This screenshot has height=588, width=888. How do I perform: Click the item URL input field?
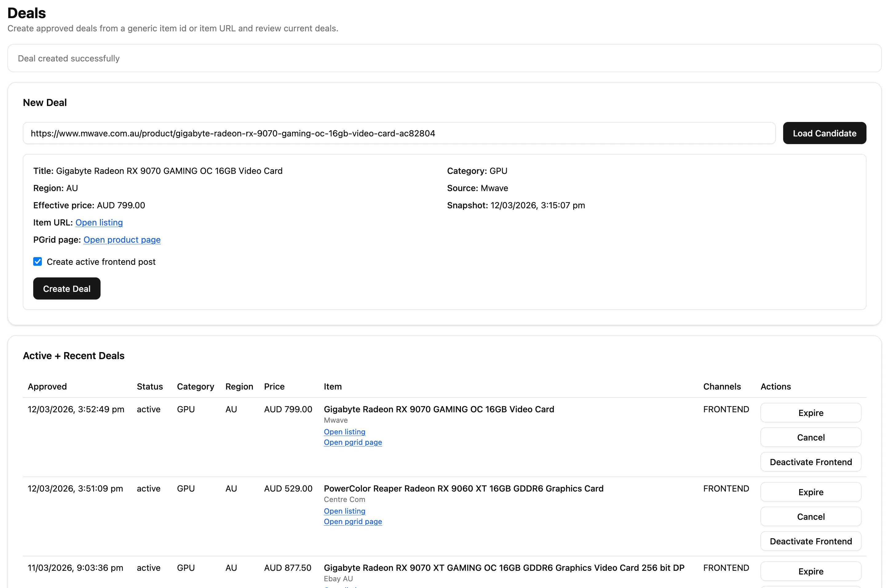point(398,133)
